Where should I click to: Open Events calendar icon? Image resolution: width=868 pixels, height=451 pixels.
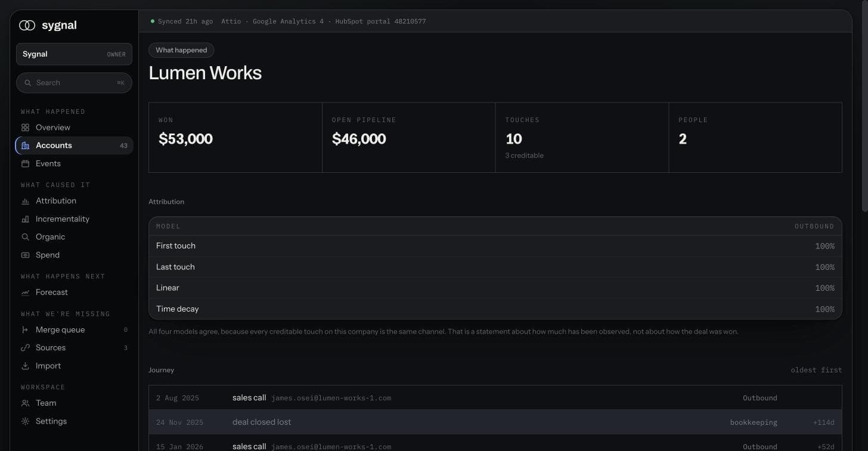click(25, 163)
